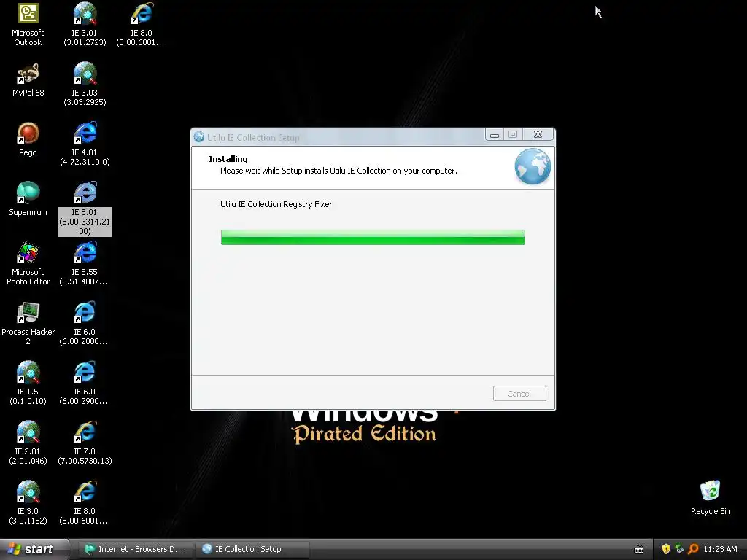This screenshot has height=560, width=747.
Task: Click the green installation progress bar
Action: 373,237
